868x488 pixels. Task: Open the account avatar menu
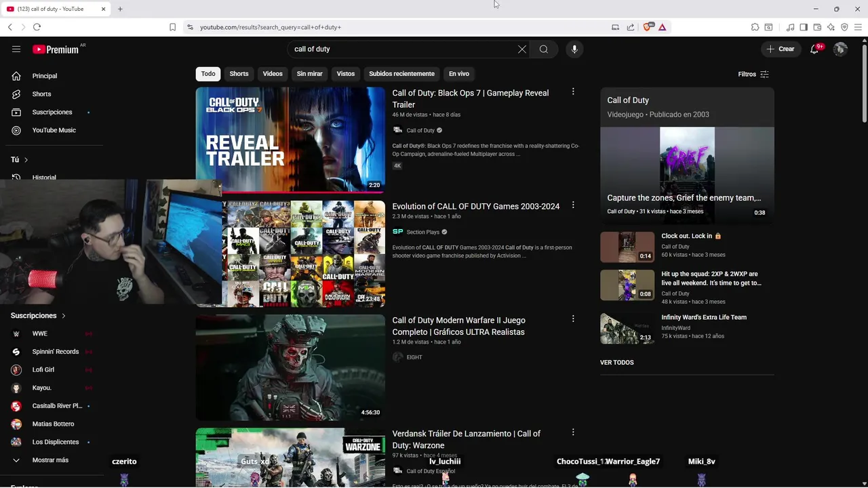(x=840, y=49)
